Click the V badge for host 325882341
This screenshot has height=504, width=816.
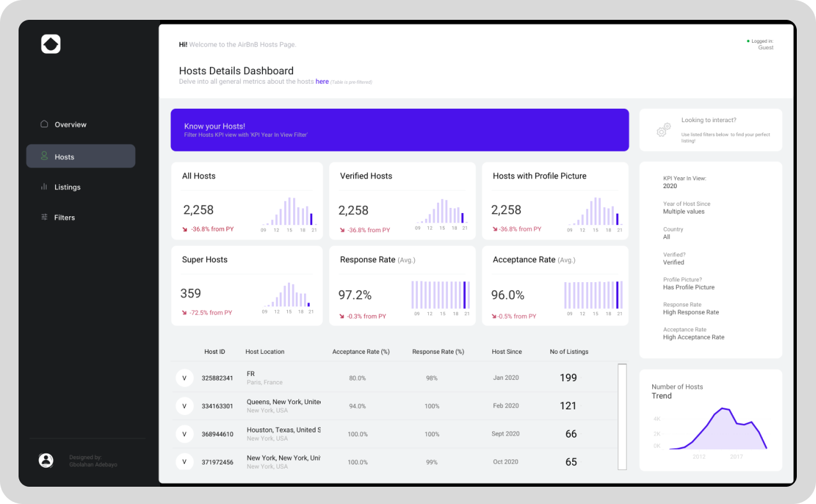point(184,378)
